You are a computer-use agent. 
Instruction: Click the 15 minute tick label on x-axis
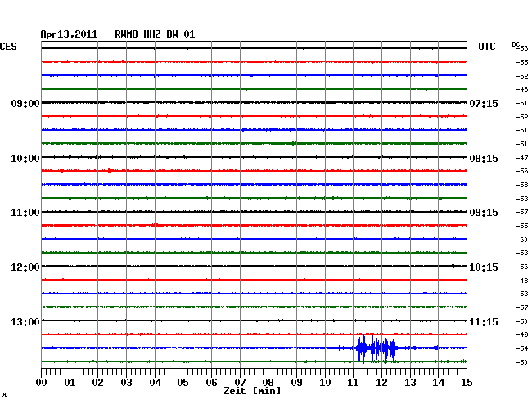467,382
